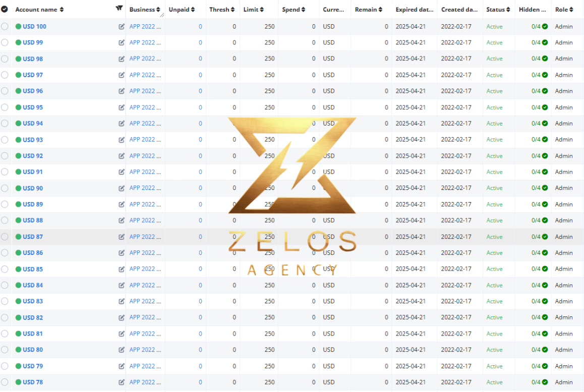Open the USD 86 account link

tap(33, 253)
